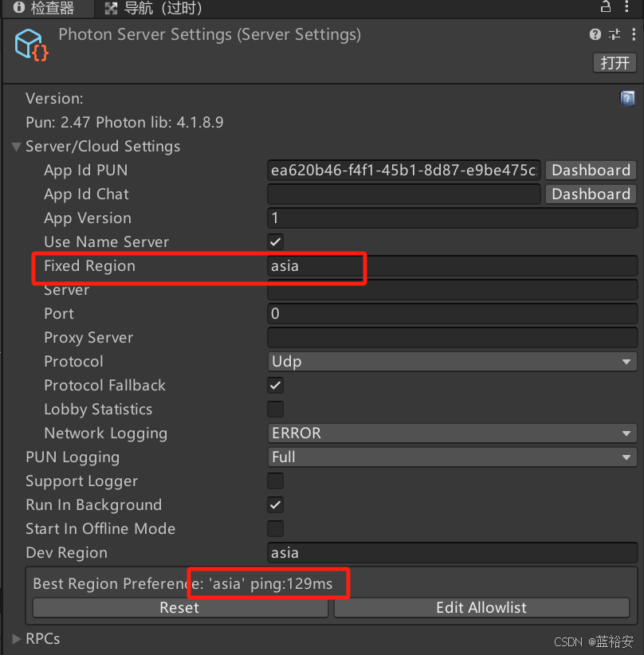Click the 'Start In Offline Mode' label
The height and width of the screenshot is (655, 644).
[x=100, y=529]
